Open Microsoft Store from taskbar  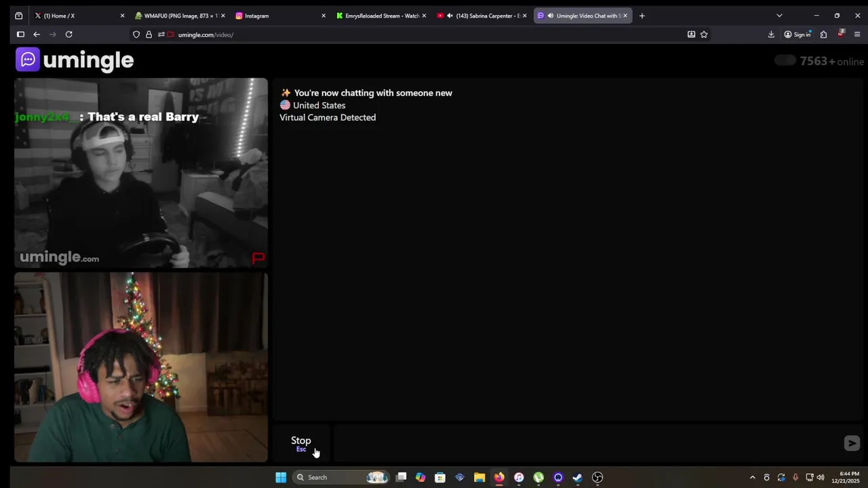click(440, 477)
